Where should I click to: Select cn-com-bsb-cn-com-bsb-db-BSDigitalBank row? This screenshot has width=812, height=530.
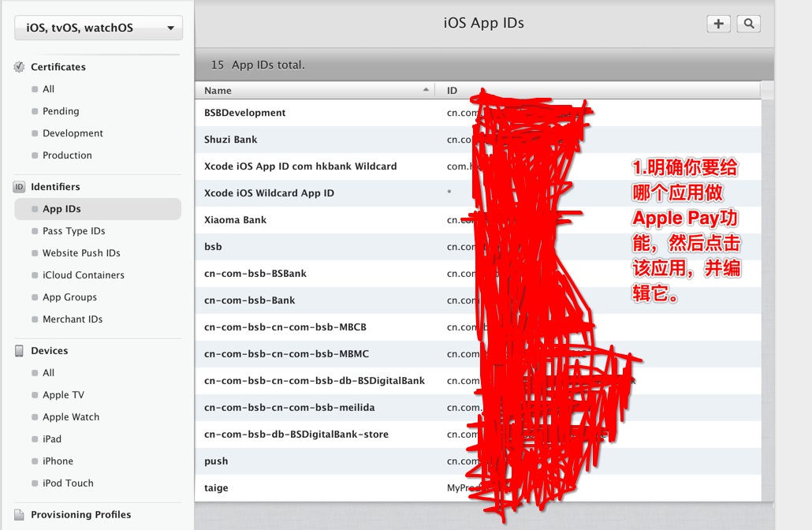coord(478,381)
